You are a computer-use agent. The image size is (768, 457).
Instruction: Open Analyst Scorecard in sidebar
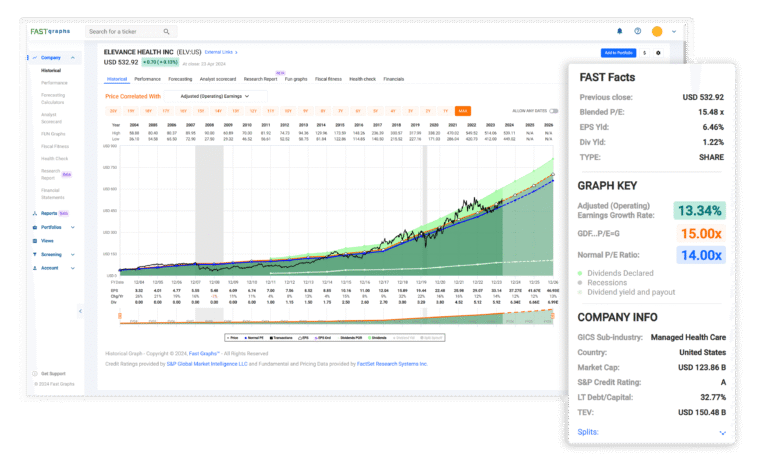click(x=51, y=118)
